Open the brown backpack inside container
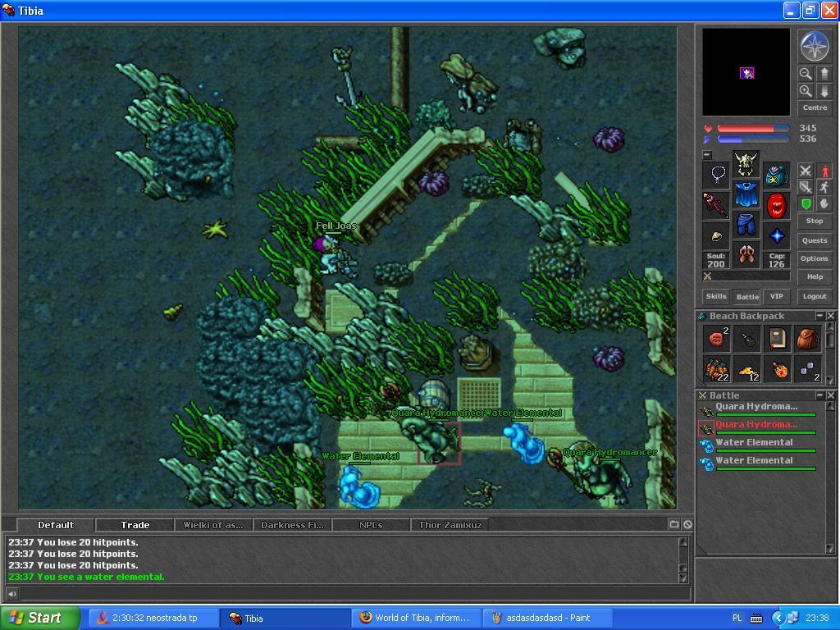The image size is (840, 630). (x=808, y=339)
